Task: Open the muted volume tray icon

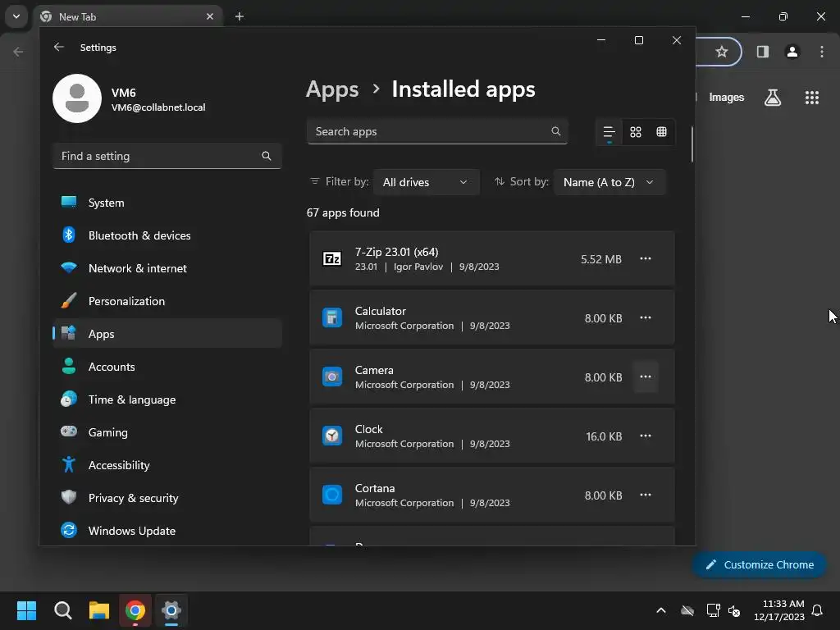Action: (734, 610)
